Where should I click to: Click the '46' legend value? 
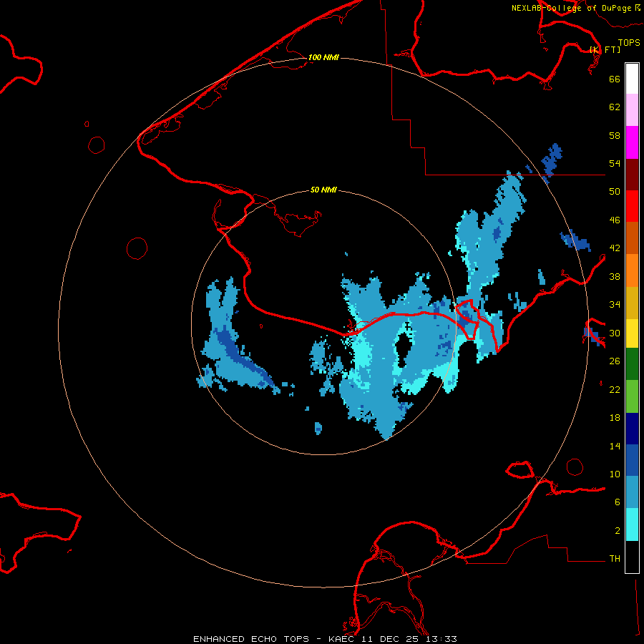[x=615, y=220]
